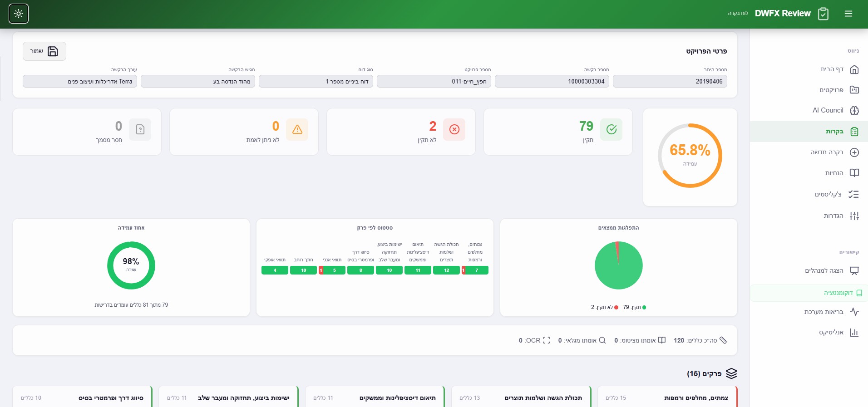
Task: Toggle the light/dark theme sun icon
Action: [x=19, y=14]
